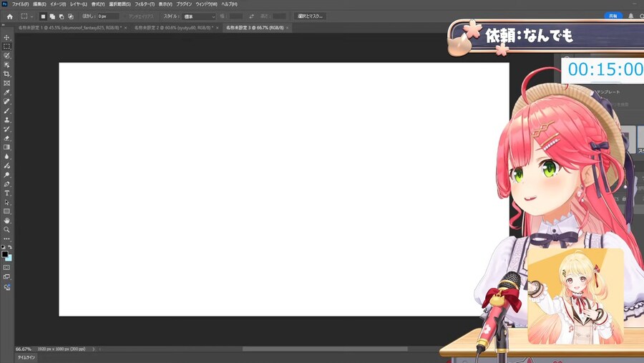Swap foreground and background colors
This screenshot has width=644, height=363.
[x=10, y=247]
